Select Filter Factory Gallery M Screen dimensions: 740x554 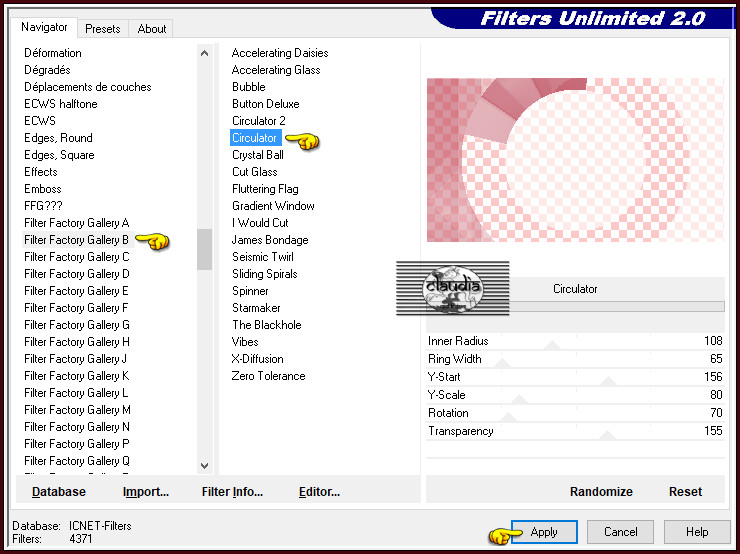point(77,410)
